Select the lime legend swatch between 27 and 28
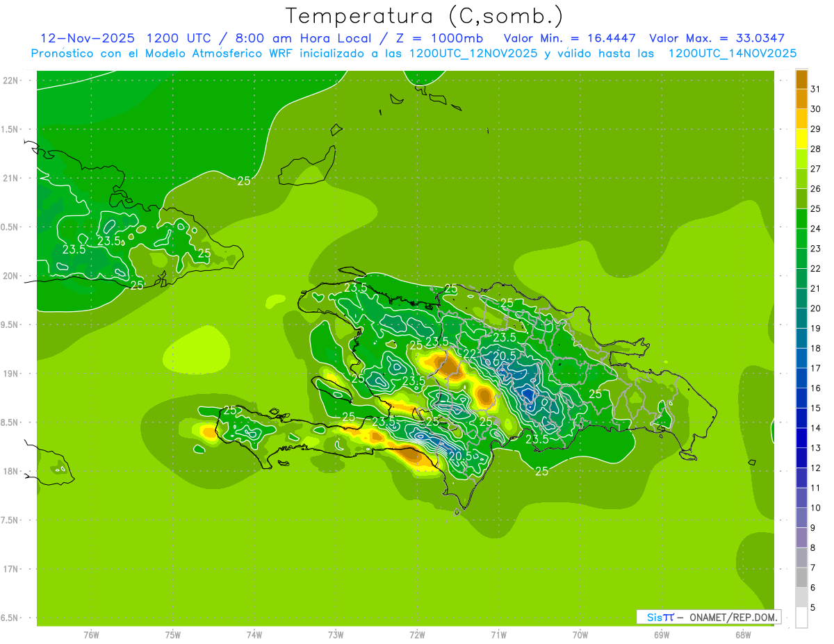Image resolution: width=834 pixels, height=644 pixels. click(801, 159)
